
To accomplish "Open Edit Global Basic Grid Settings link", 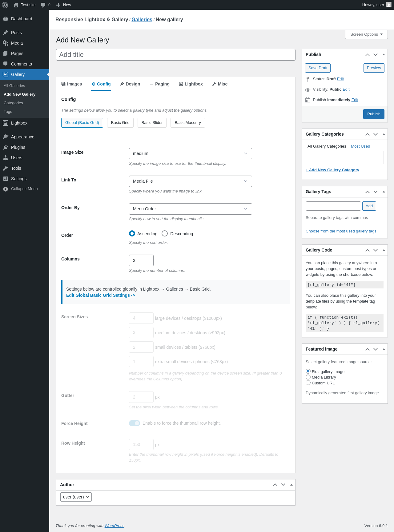I will (x=101, y=295).
